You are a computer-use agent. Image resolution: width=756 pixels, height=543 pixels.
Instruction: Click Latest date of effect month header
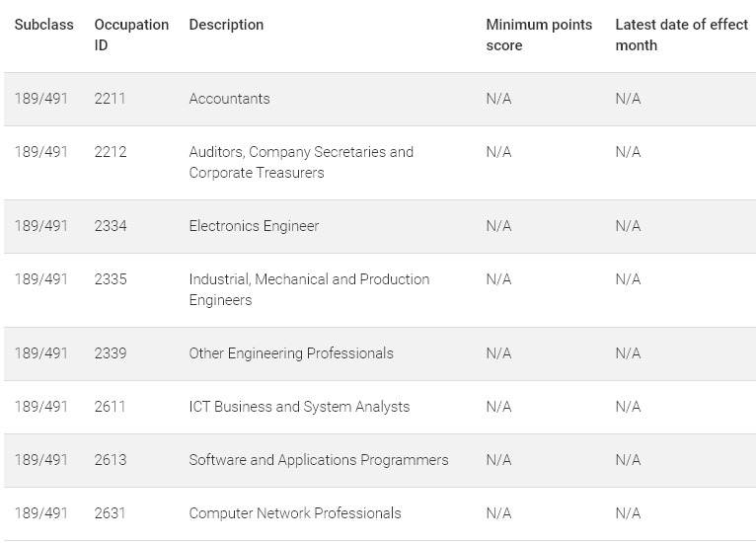[681, 35]
